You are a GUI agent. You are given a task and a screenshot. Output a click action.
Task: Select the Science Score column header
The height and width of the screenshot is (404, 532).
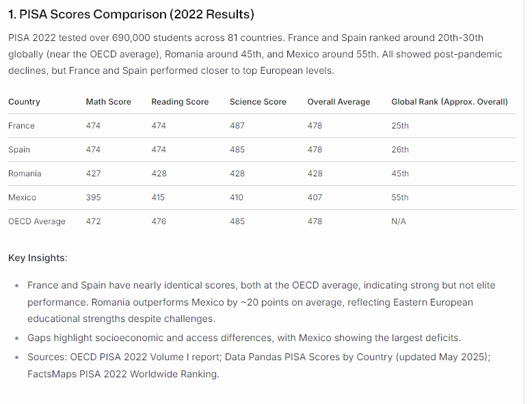point(258,102)
